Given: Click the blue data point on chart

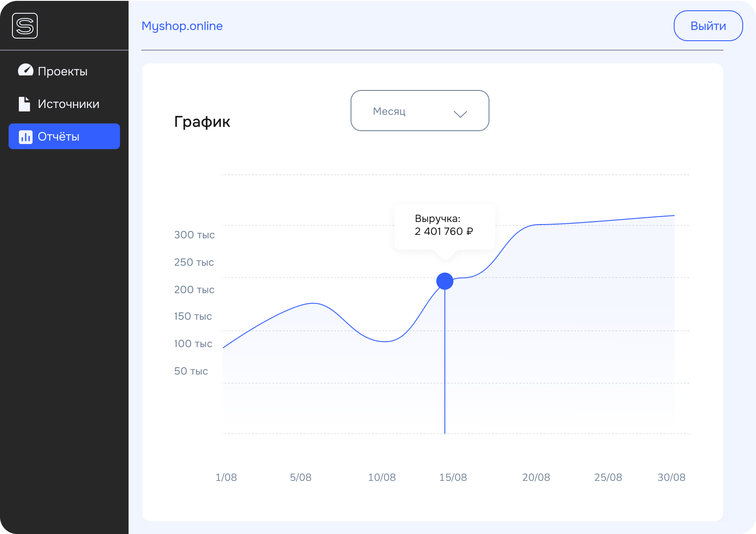Looking at the screenshot, I should point(445,281).
